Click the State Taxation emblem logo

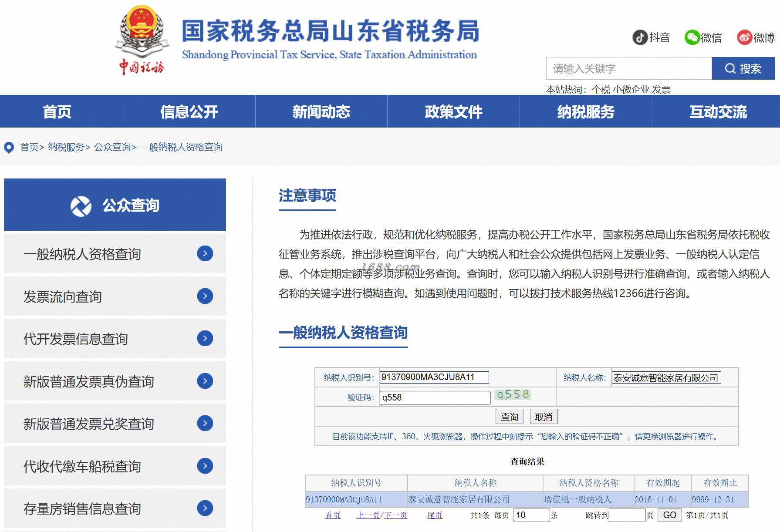click(142, 40)
